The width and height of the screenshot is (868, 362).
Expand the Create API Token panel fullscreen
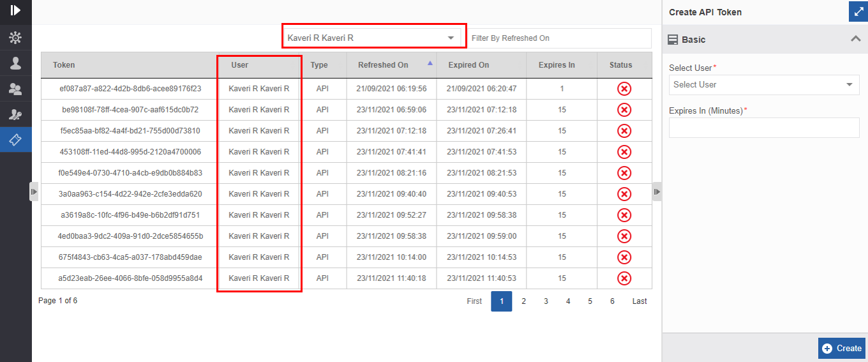point(857,12)
